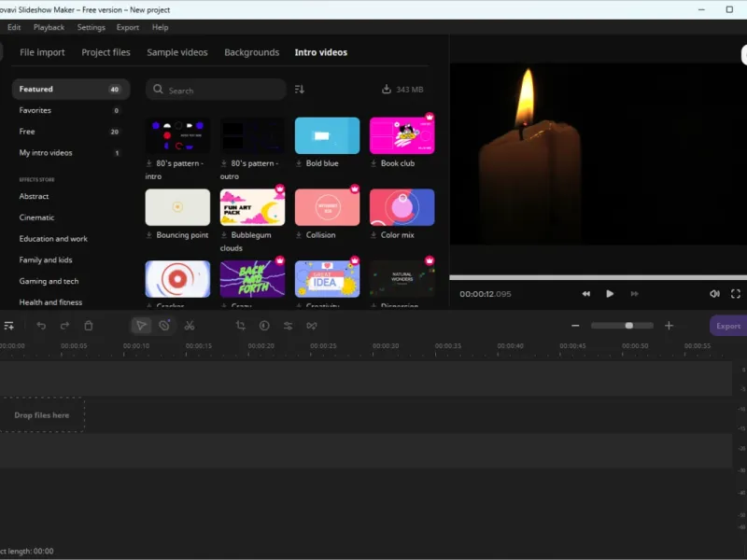747x560 pixels.
Task: Download all packs 343 MB button
Action: pos(402,90)
